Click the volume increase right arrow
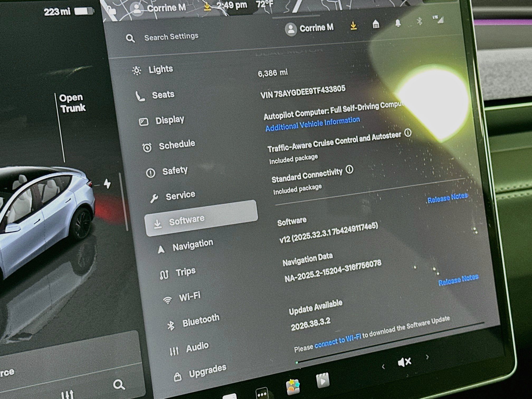This screenshot has width=532, height=399. pos(427,357)
